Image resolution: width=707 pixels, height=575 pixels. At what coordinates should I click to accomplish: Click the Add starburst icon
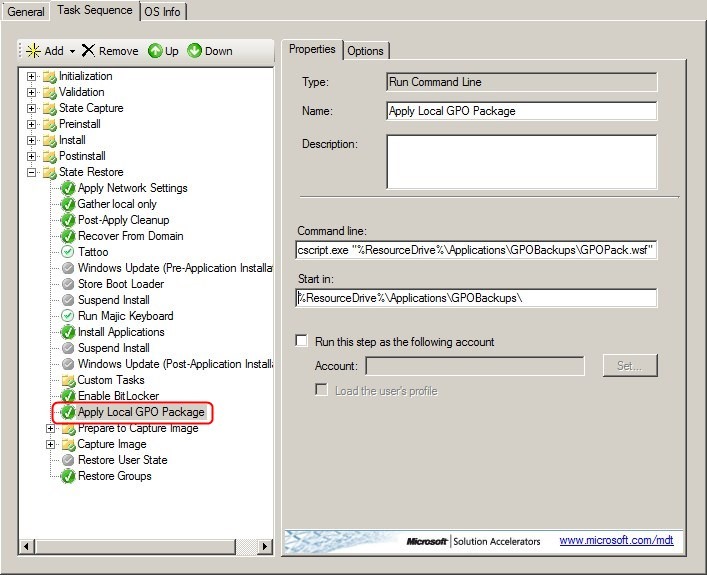(33, 51)
